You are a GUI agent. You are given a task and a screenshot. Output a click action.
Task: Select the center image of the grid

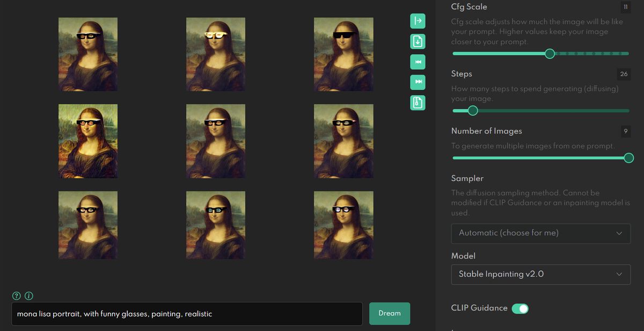216,141
